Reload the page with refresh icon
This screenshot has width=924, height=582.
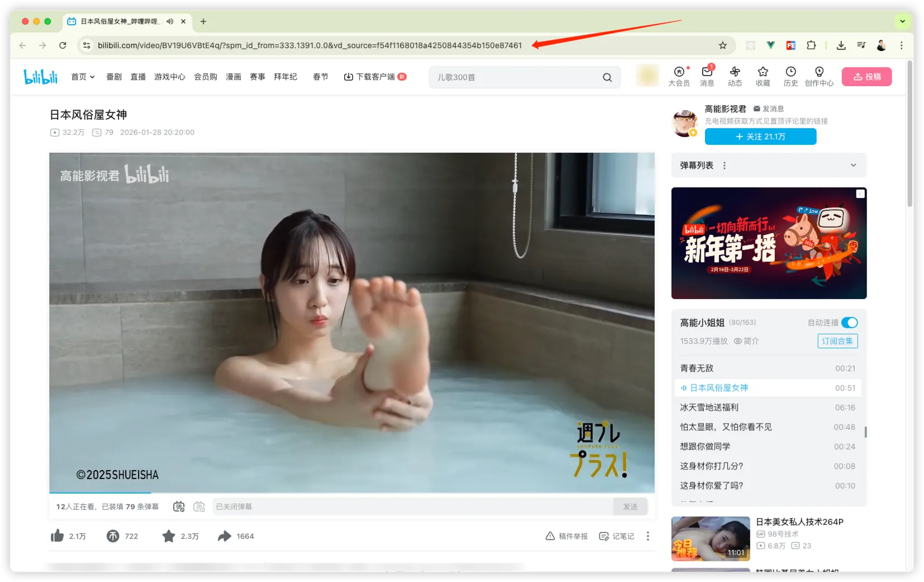pos(63,45)
